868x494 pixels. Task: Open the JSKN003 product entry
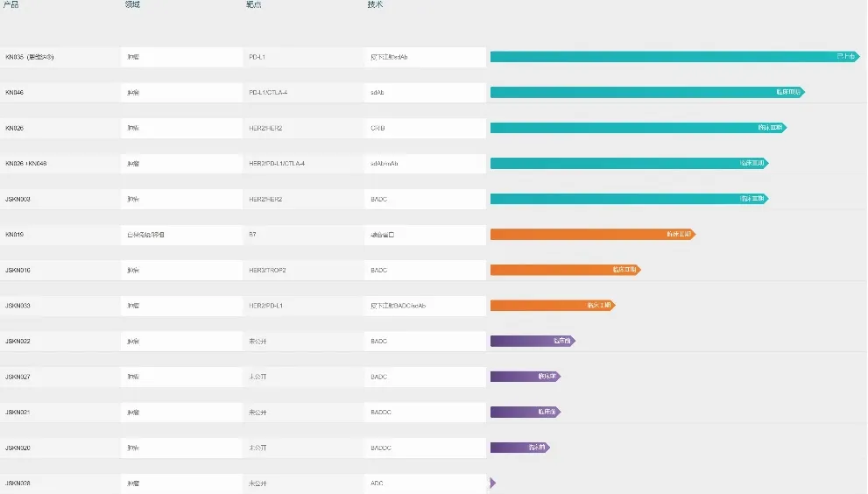coord(18,200)
